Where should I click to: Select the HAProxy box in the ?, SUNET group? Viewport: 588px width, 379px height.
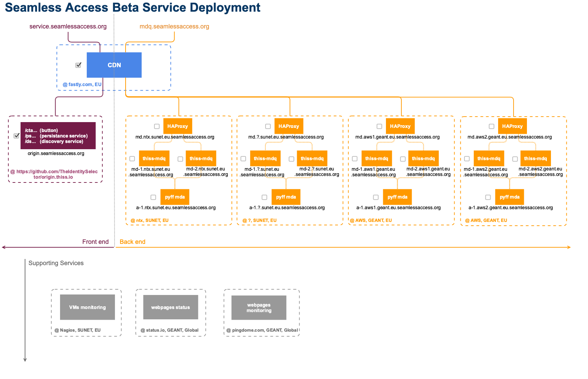pyautogui.click(x=289, y=126)
